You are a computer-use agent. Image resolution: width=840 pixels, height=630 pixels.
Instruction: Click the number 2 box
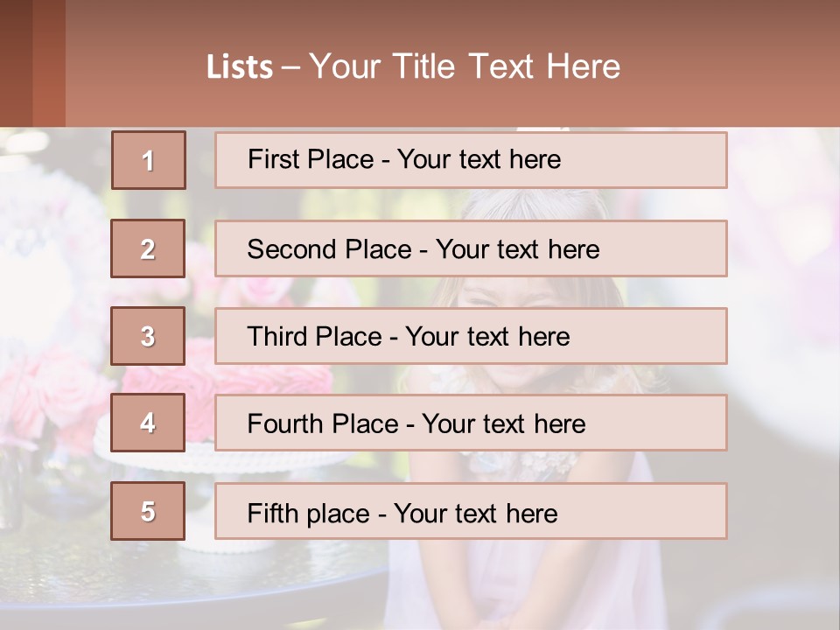(x=148, y=248)
